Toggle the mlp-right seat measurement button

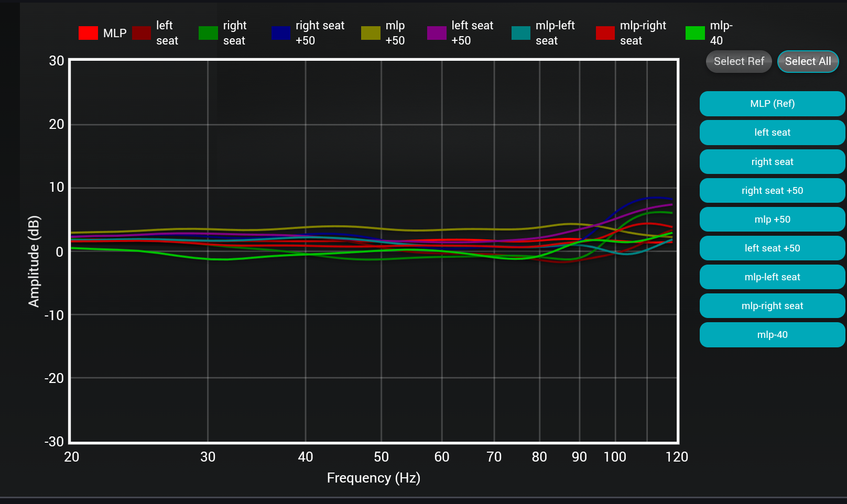tap(772, 306)
